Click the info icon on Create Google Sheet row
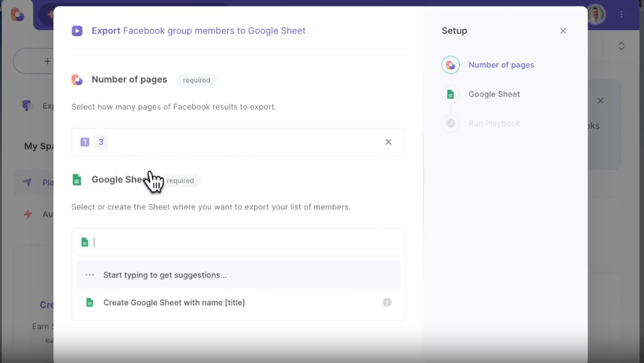 [387, 302]
